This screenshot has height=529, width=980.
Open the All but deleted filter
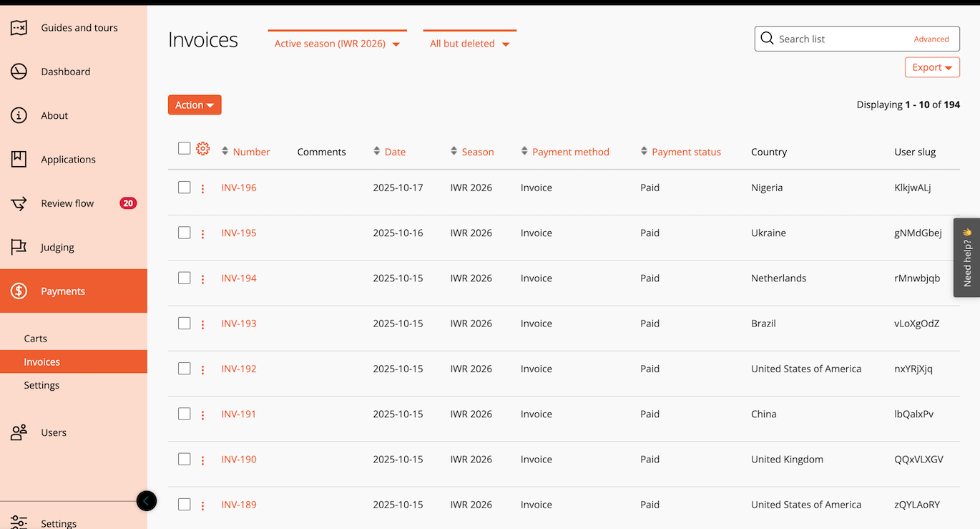click(469, 43)
